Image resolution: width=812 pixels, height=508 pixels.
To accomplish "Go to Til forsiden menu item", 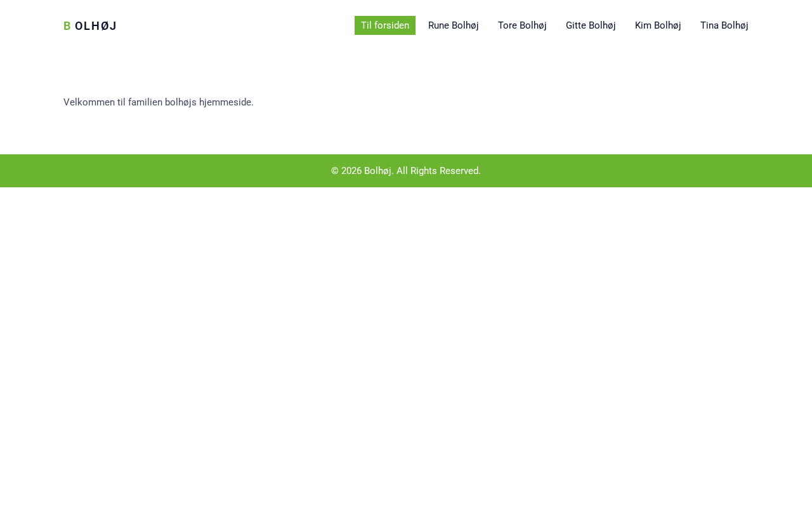I will pos(385,25).
